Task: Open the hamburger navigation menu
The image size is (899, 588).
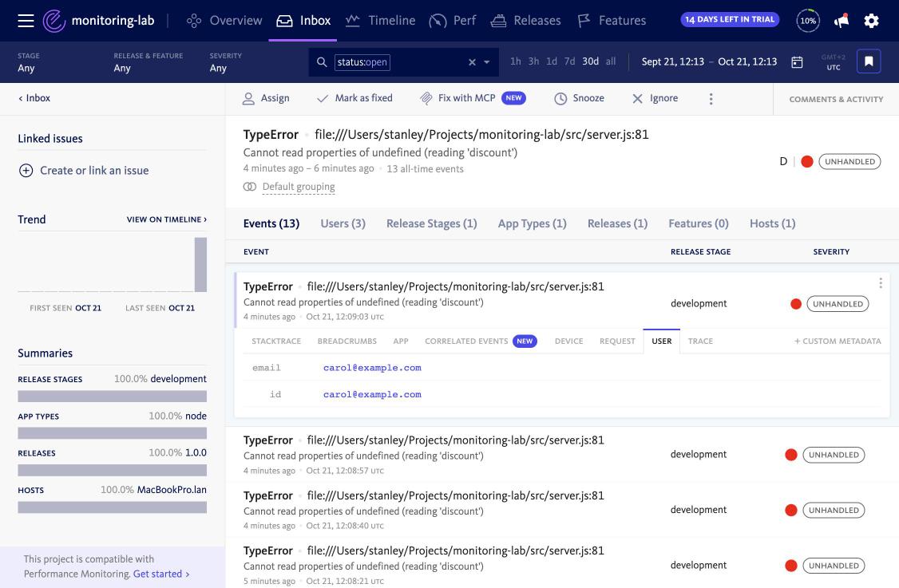Action: (26, 21)
